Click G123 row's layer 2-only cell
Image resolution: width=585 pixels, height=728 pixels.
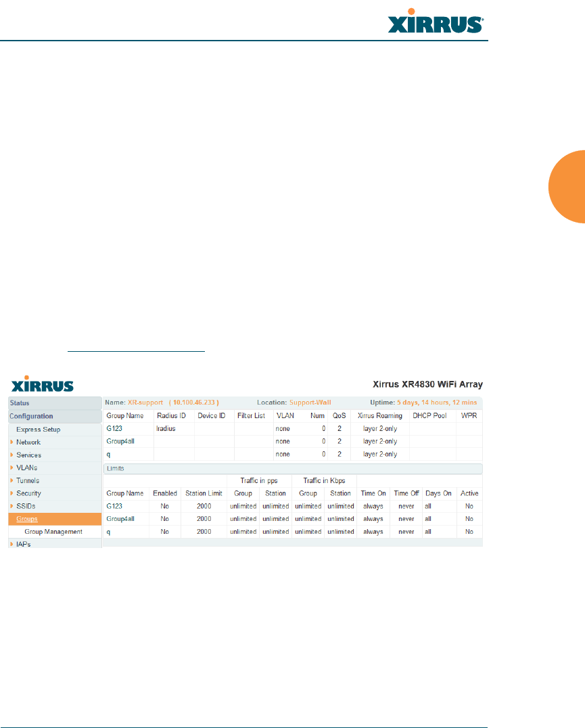[380, 428]
